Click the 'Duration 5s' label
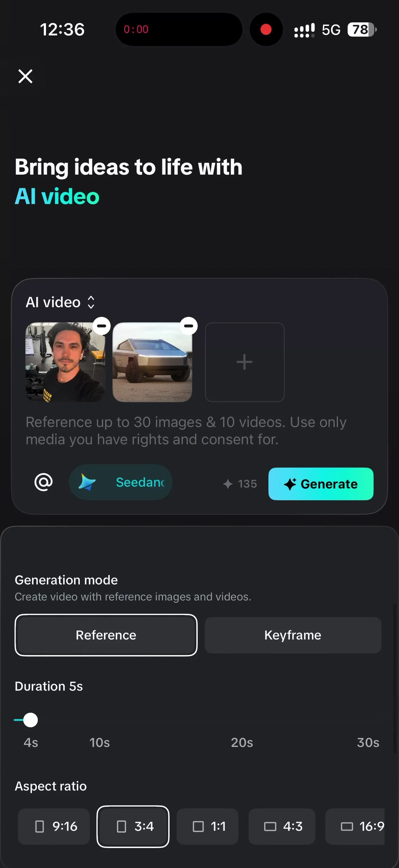The image size is (399, 868). 49,686
